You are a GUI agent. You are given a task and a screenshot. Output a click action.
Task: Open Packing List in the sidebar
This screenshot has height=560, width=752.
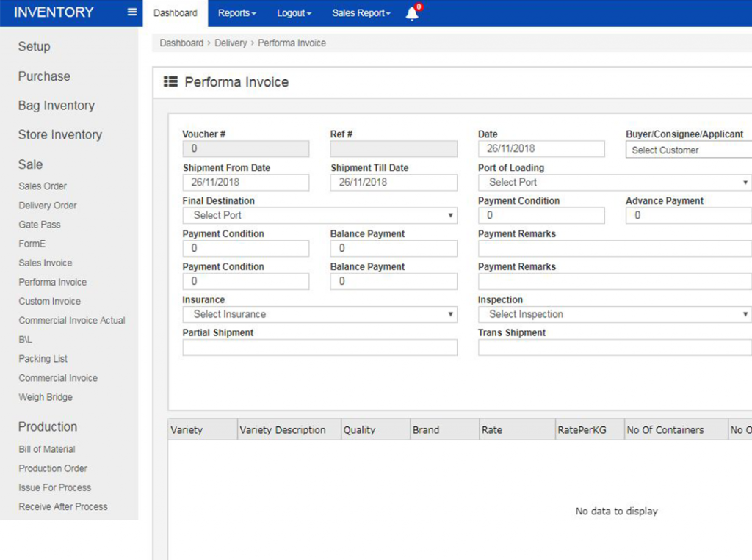43,359
